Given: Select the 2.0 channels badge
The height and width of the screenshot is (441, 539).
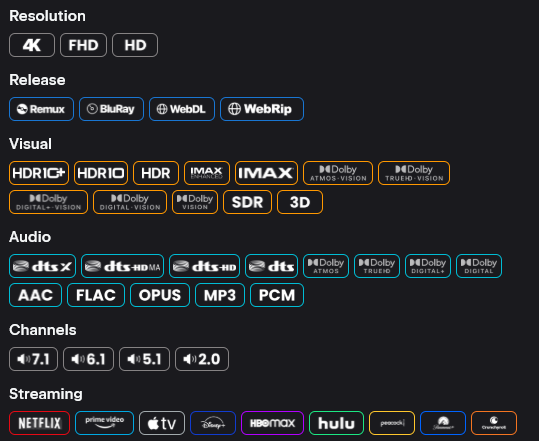Looking at the screenshot, I should (x=202, y=359).
